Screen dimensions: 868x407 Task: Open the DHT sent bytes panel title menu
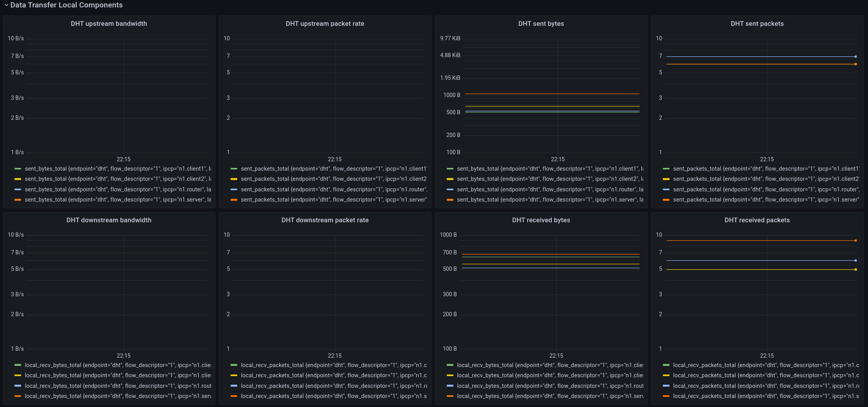coord(541,23)
